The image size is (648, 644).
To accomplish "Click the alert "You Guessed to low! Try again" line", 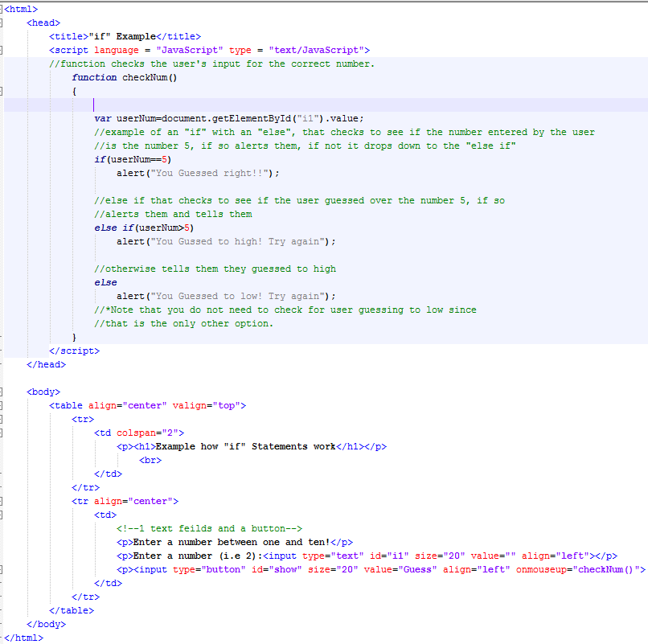I will pos(226,296).
